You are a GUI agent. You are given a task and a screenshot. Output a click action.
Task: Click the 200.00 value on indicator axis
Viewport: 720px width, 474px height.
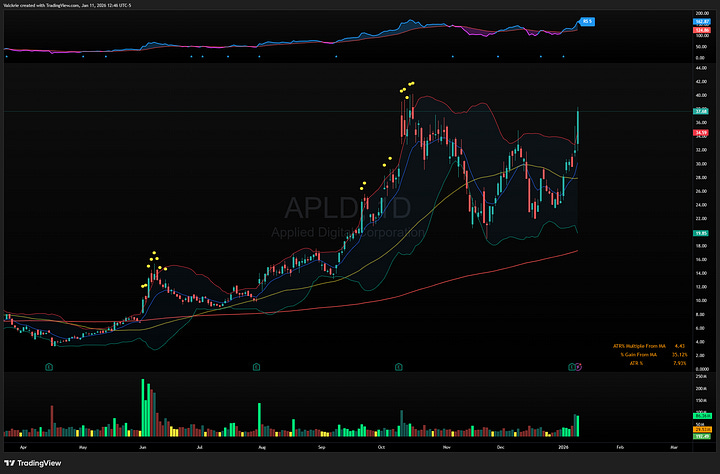pyautogui.click(x=702, y=13)
